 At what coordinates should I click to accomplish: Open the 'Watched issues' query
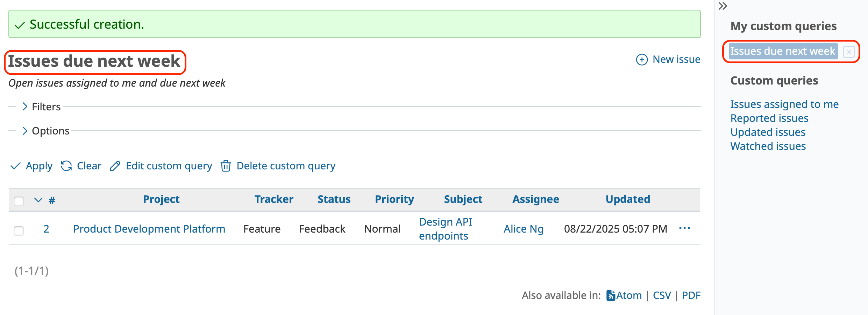tap(768, 146)
